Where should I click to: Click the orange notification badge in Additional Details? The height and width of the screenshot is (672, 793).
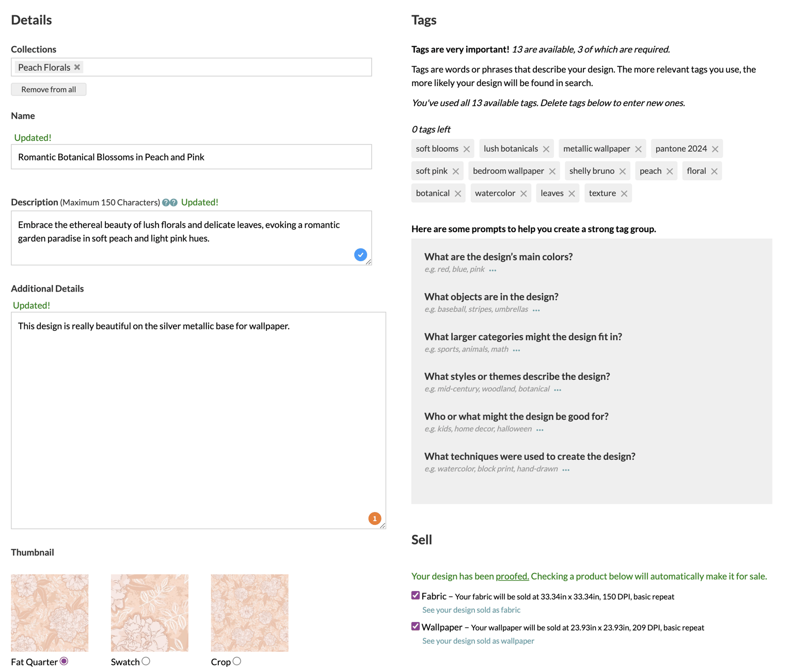(375, 518)
